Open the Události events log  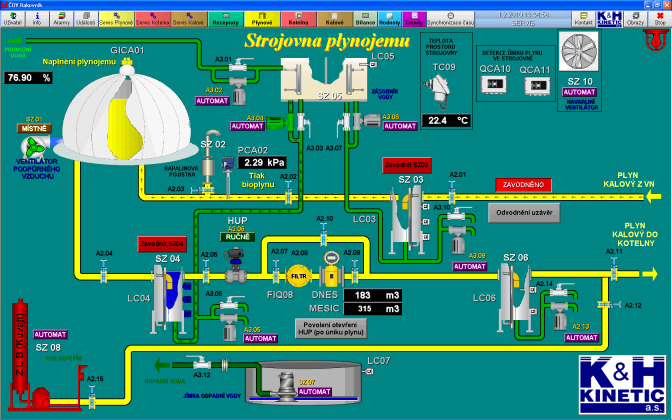point(87,18)
